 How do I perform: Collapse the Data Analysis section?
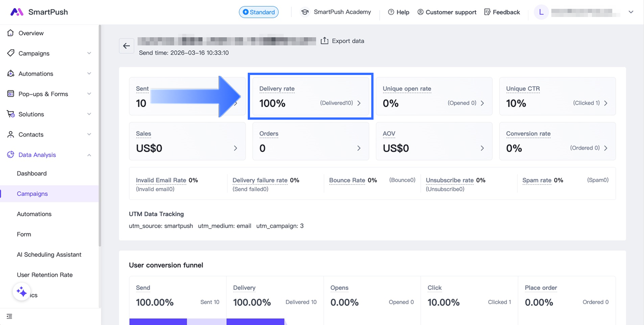click(x=89, y=155)
